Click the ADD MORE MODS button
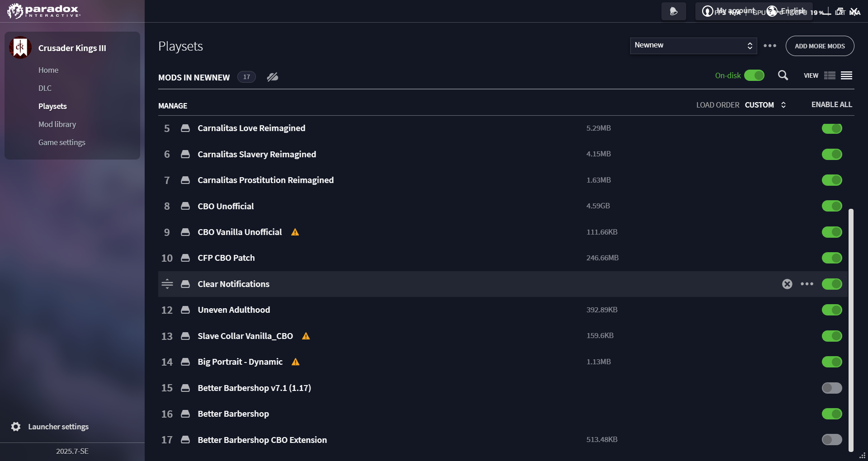Viewport: 868px width, 461px height. coord(820,46)
